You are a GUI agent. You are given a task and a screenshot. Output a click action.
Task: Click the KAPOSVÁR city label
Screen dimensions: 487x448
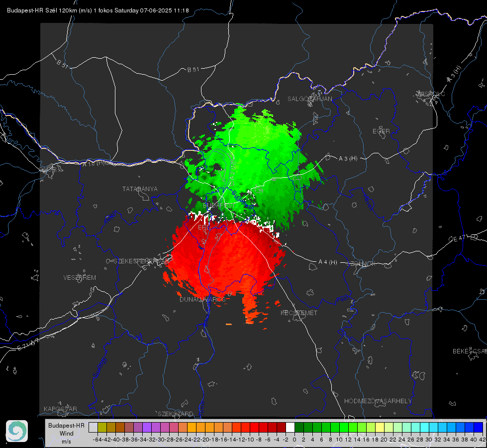[60, 409]
